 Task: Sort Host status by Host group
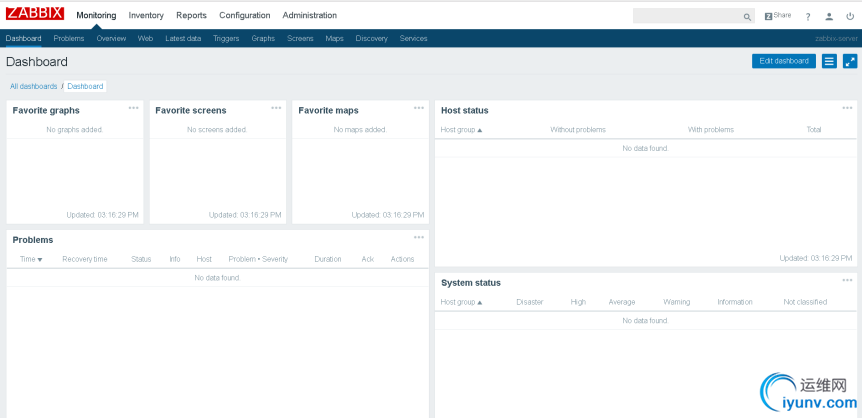[x=461, y=130]
